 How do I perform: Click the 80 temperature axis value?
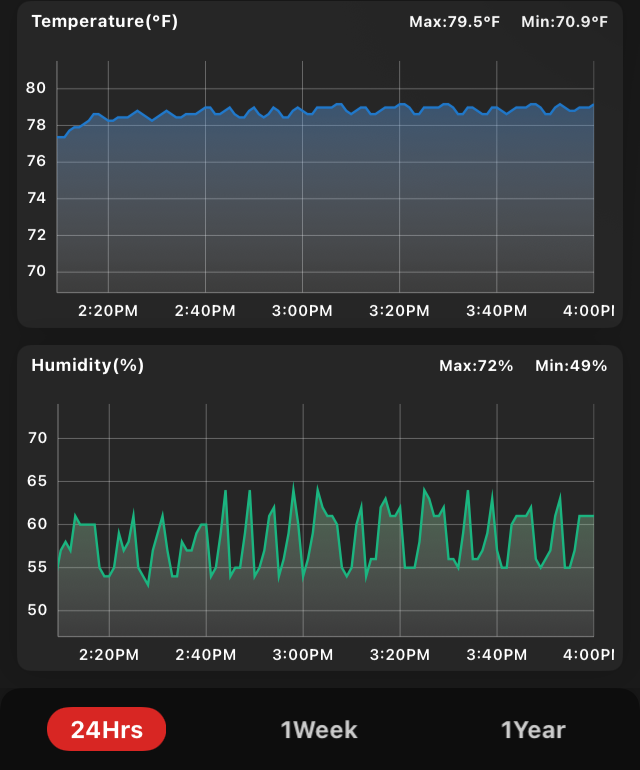tap(36, 88)
